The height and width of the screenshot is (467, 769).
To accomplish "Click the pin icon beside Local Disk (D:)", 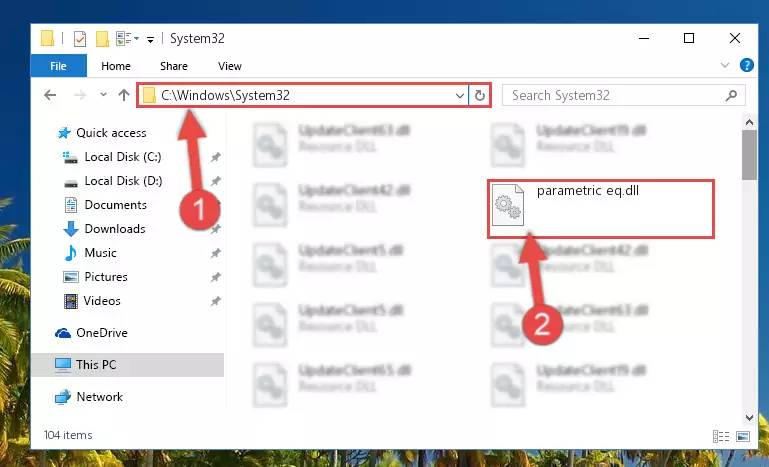I will tap(215, 181).
